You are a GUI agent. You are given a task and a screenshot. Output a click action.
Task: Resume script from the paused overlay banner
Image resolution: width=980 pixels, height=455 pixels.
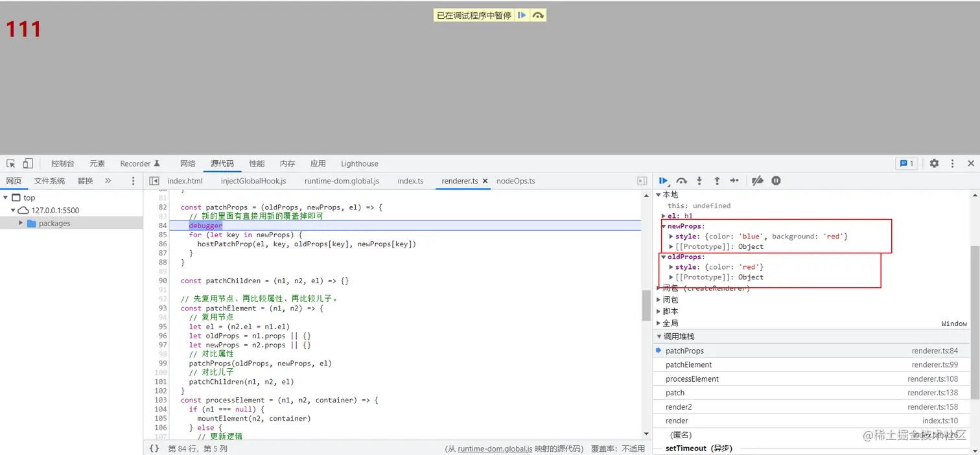(522, 15)
